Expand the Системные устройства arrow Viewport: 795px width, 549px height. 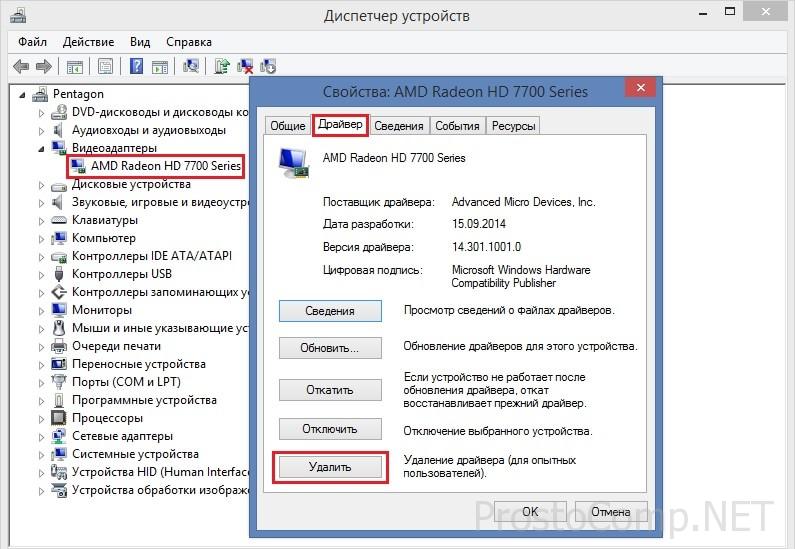(42, 455)
